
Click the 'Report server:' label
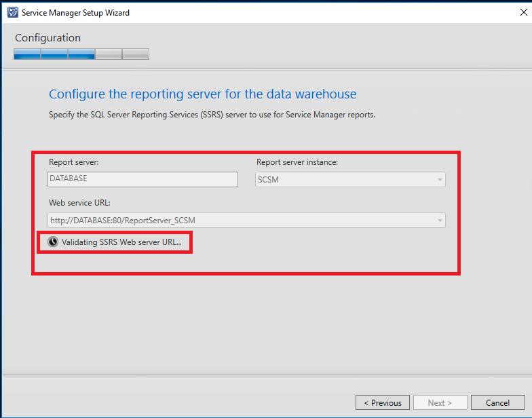point(74,162)
